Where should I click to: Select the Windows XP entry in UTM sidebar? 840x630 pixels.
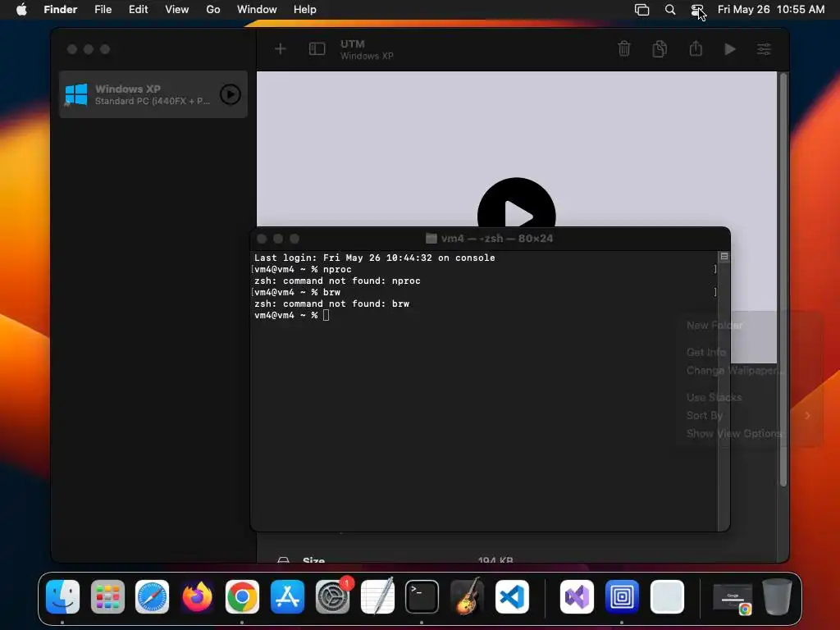click(153, 94)
